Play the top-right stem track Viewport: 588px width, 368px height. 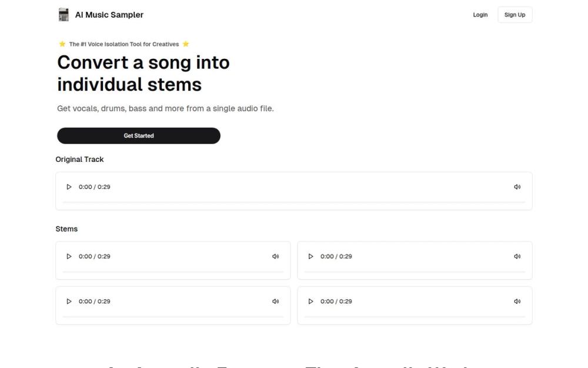coord(310,257)
